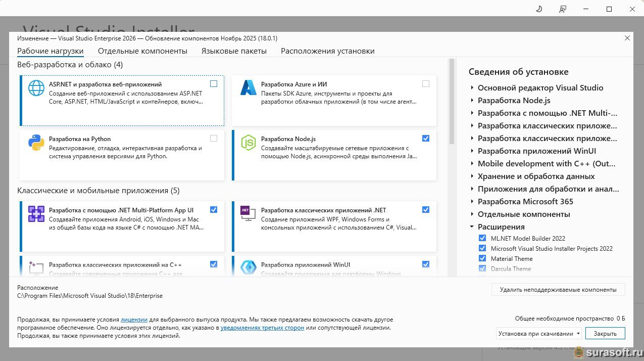Enable the Azure and AI development checkbox
Image resolution: width=644 pixels, height=361 pixels.
426,84
